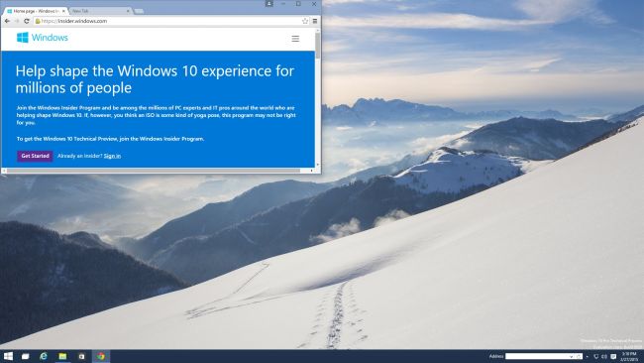Screen dimensions: 644x363
Task: Click the URL address bar in Chrome
Action: click(170, 21)
